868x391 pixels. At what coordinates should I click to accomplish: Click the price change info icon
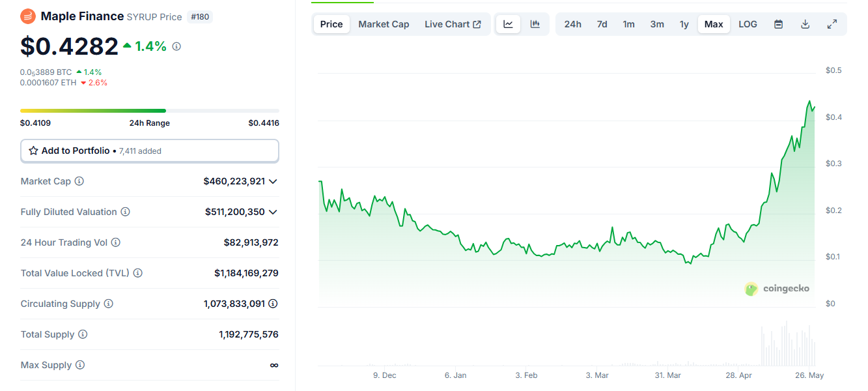coord(176,46)
